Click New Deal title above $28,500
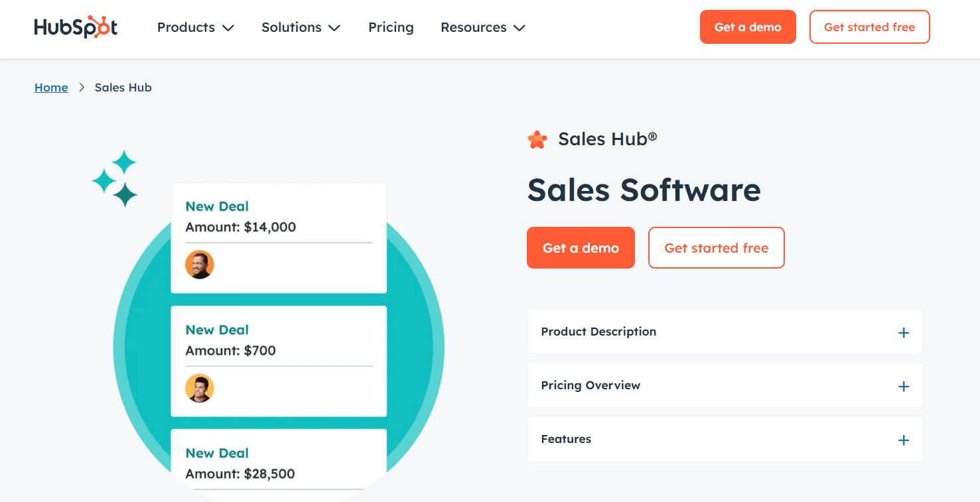Screen dimensions: 980x502 [217, 453]
